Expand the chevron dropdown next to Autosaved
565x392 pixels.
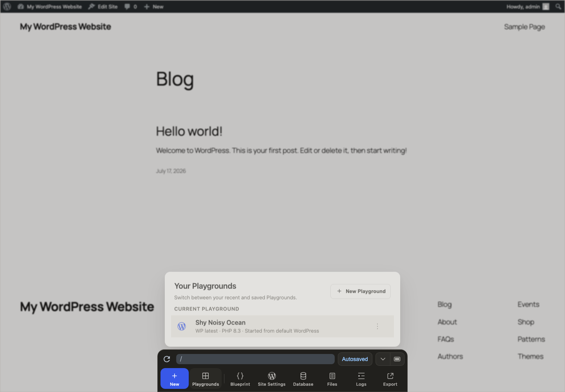[383, 359]
